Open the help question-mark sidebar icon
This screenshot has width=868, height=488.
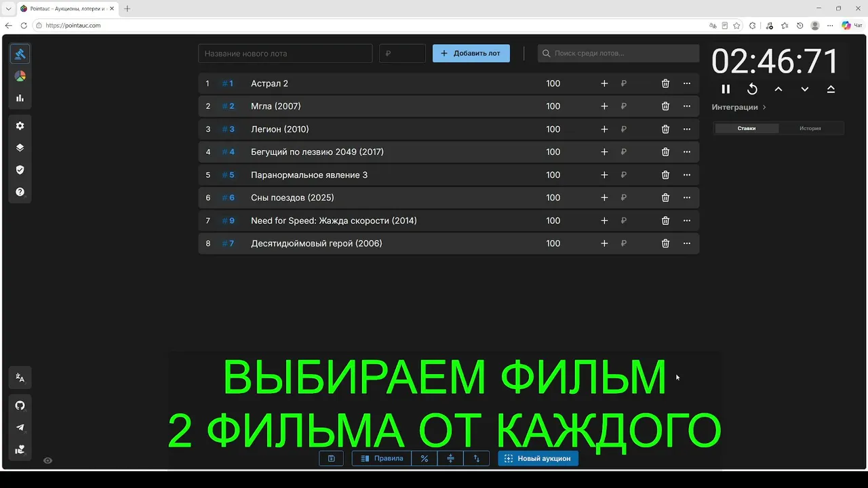(x=20, y=192)
